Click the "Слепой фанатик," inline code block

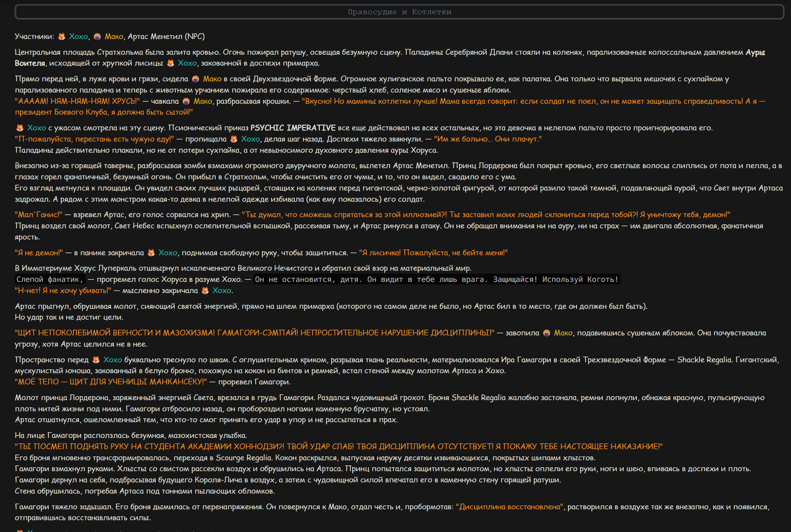coord(50,279)
